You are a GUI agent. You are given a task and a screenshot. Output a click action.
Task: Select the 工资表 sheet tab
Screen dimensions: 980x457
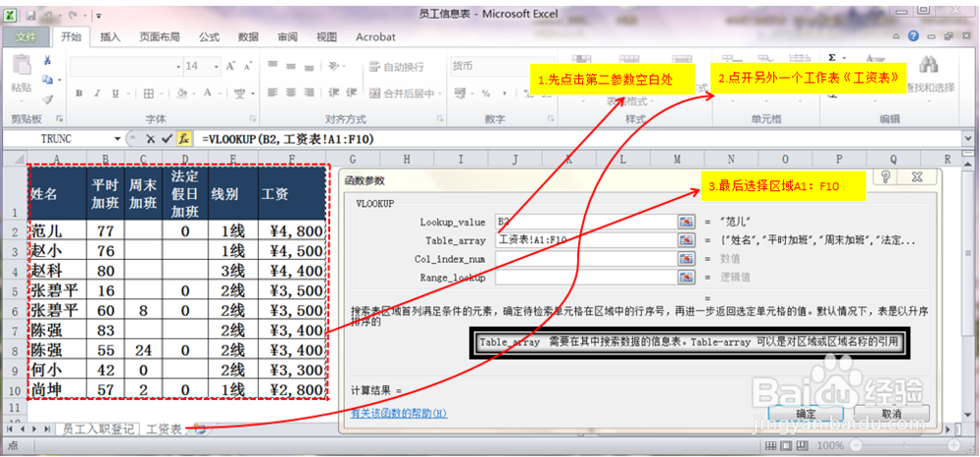[x=163, y=429]
